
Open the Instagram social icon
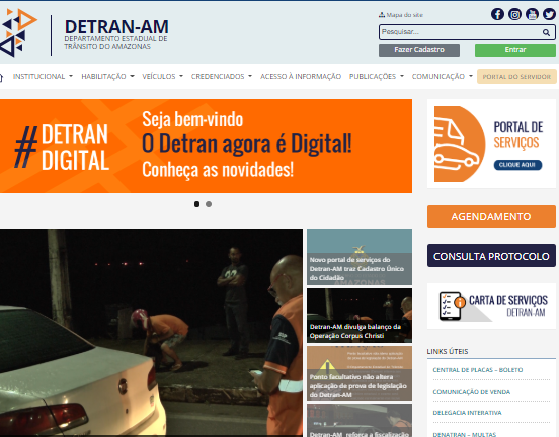coord(514,14)
